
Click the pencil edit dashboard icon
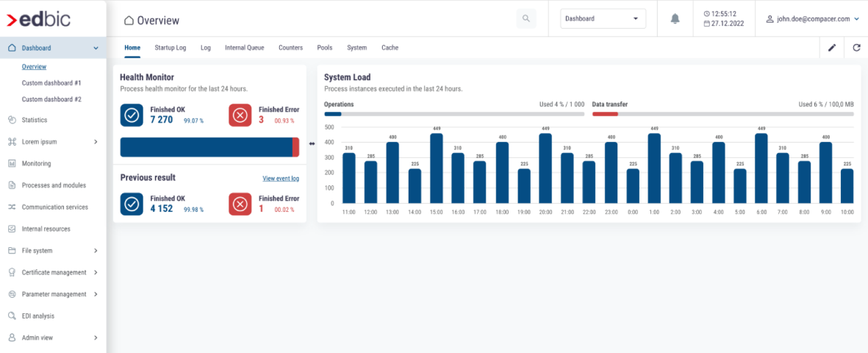point(832,48)
